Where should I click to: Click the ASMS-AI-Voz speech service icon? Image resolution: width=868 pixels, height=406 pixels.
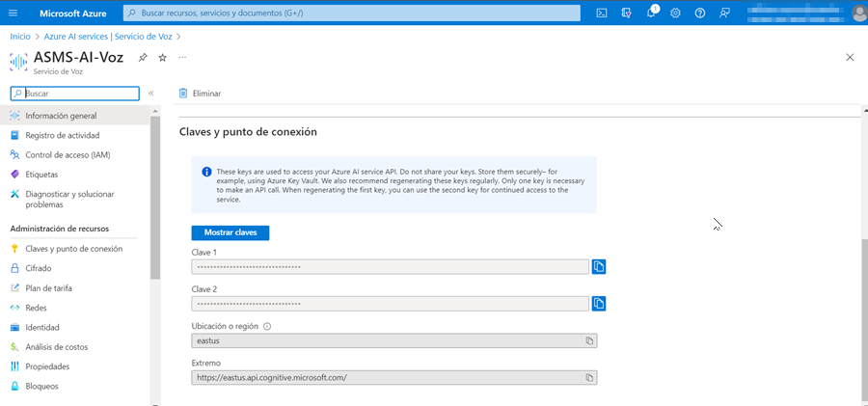pos(19,61)
